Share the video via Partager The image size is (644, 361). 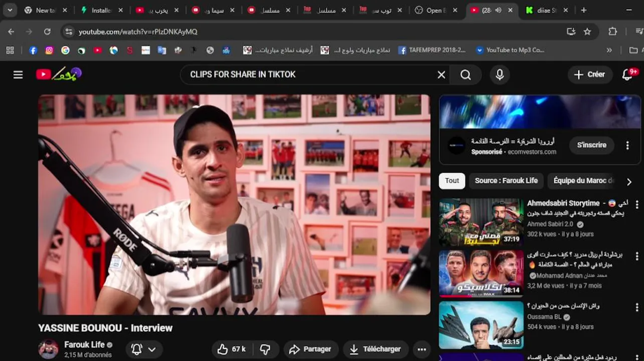click(x=311, y=349)
